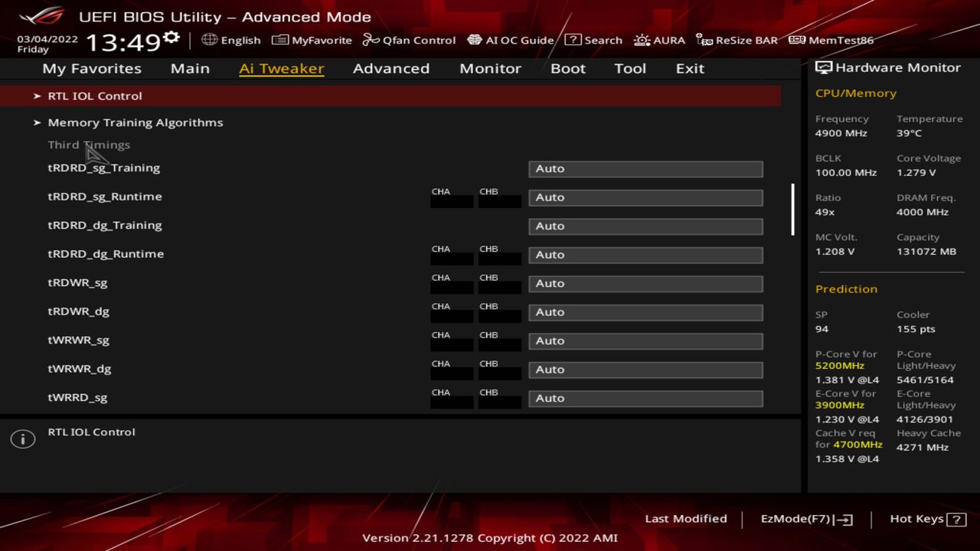Click the EzMode arrow icon
This screenshot has height=551, width=980.
click(x=844, y=520)
